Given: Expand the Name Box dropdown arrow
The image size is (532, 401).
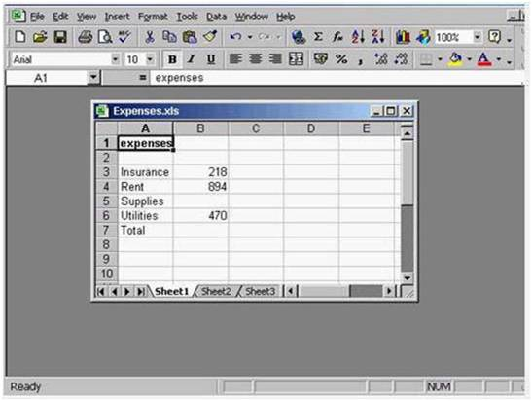Looking at the screenshot, I should point(93,78).
